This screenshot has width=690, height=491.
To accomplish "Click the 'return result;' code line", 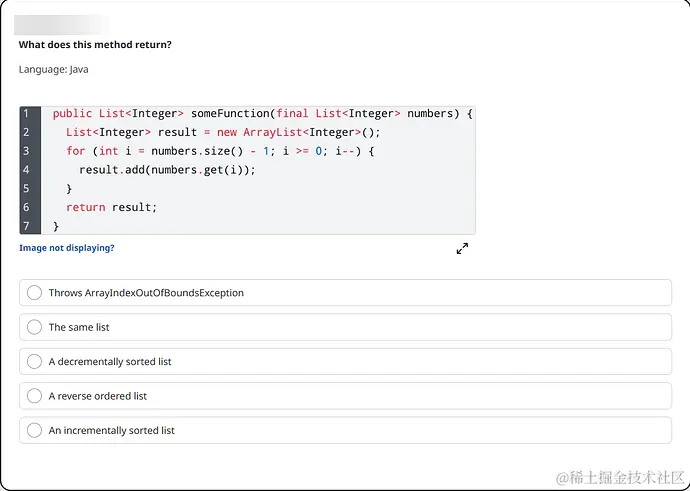I will point(111,207).
